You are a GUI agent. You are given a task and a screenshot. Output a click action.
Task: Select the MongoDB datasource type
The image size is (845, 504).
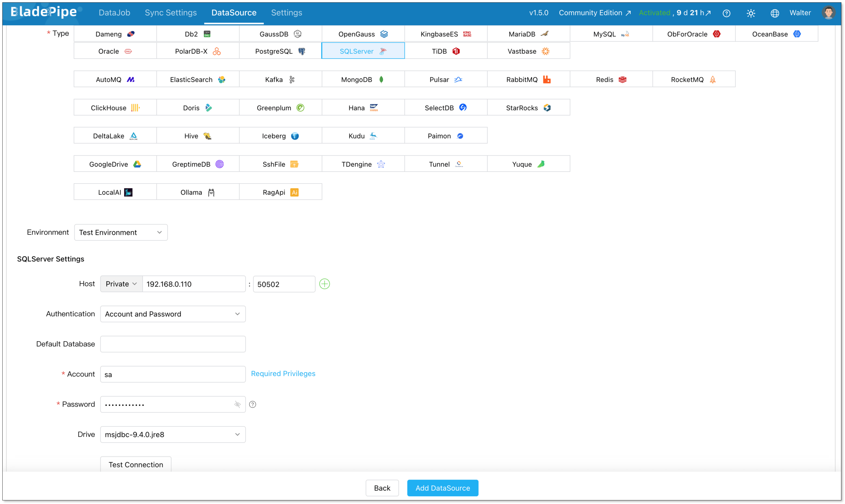click(363, 79)
